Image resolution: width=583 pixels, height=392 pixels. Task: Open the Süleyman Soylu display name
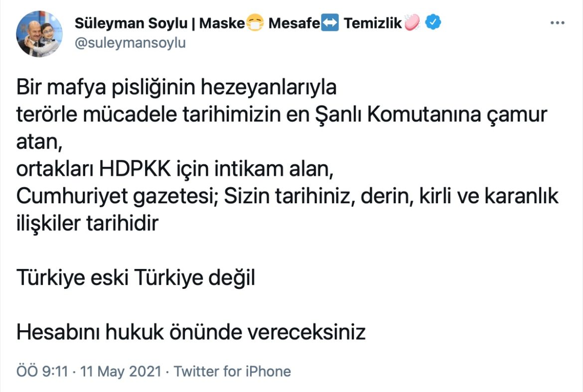[x=131, y=23]
